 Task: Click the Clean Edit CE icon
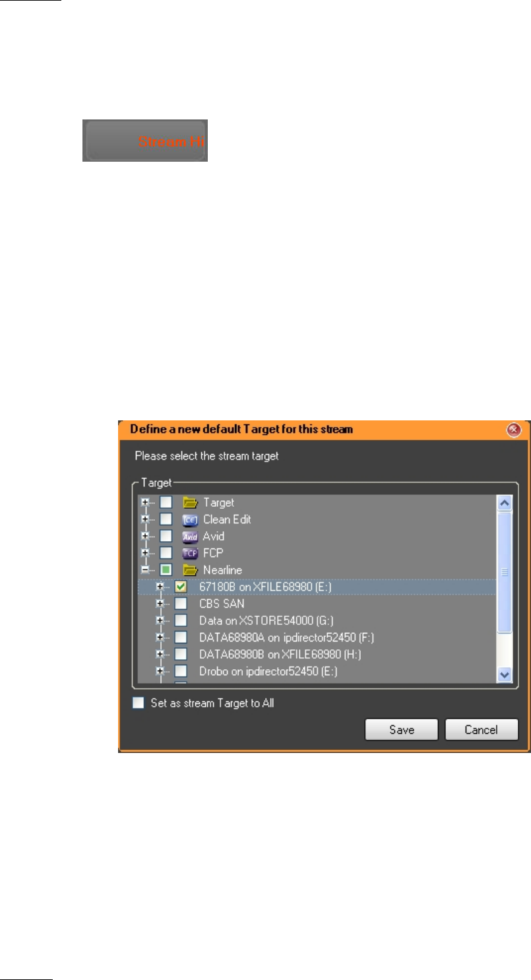(x=190, y=519)
